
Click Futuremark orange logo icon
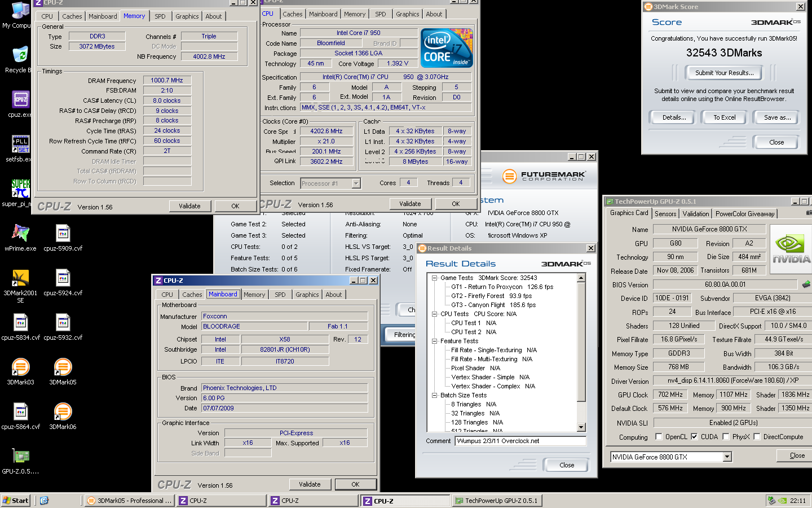[509, 176]
